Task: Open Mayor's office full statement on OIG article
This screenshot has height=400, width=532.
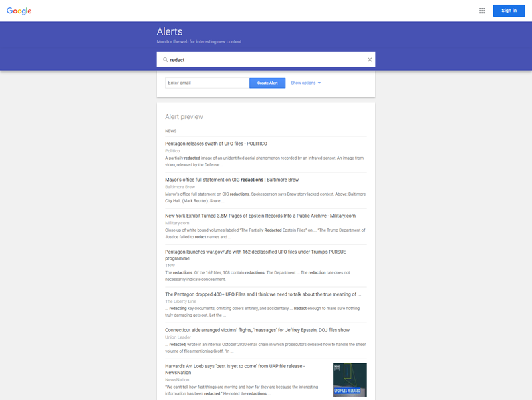Action: 231,180
